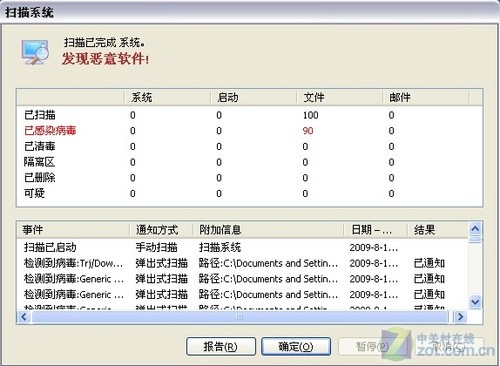Sort by the 事件 column header
This screenshot has height=366, width=500.
tap(73, 230)
